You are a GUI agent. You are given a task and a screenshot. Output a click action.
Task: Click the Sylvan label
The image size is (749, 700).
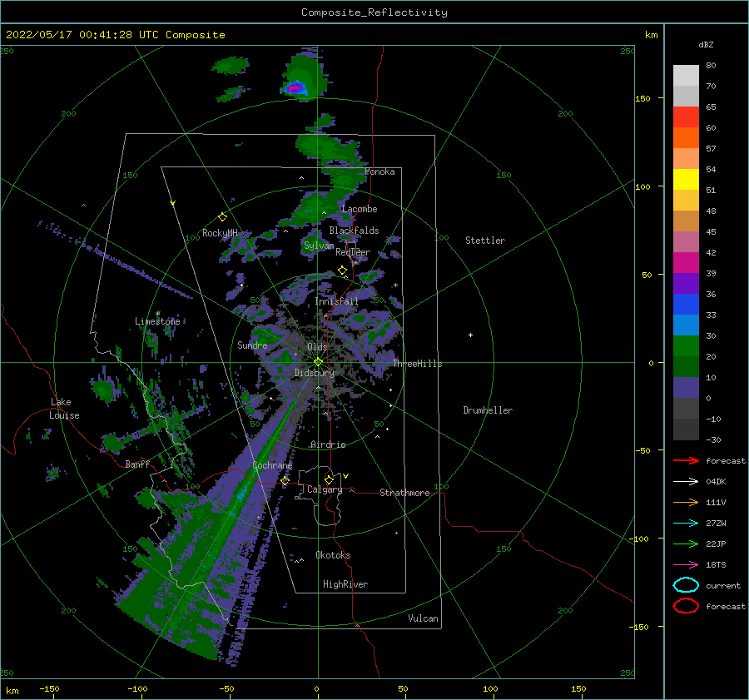coord(319,246)
